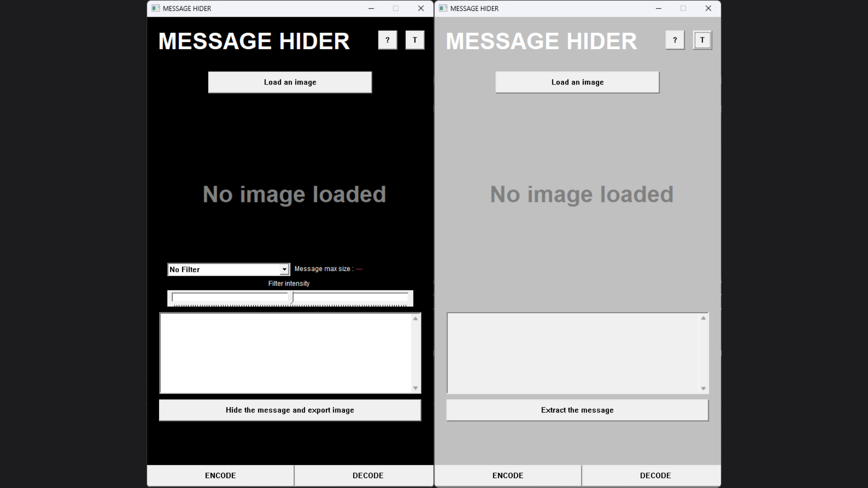Click the decode tab on left window
Screen dimensions: 868x488
coord(367,475)
